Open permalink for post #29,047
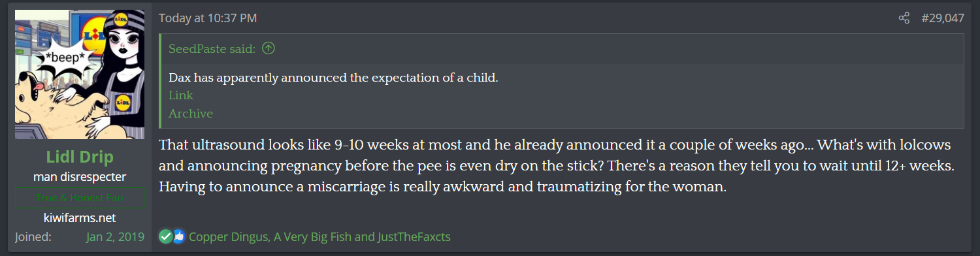 click(943, 18)
